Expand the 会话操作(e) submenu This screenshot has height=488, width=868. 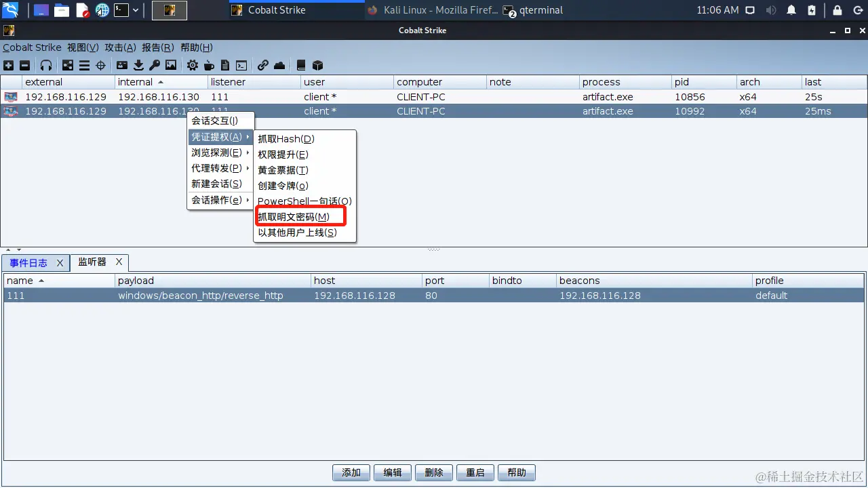220,200
